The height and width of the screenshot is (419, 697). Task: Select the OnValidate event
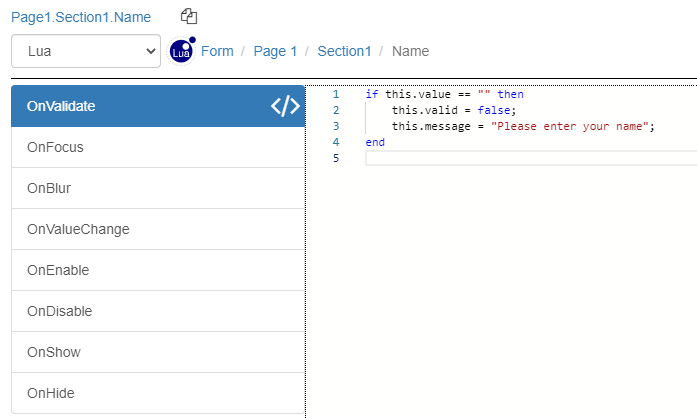tap(140, 106)
